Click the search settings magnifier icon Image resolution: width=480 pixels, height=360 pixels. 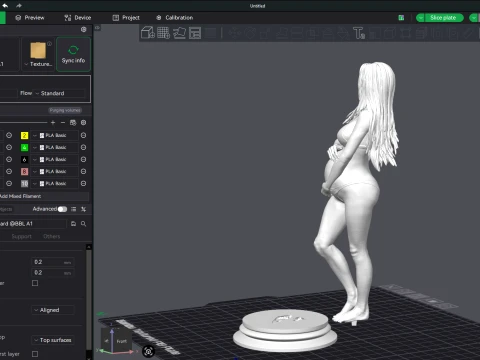click(83, 224)
